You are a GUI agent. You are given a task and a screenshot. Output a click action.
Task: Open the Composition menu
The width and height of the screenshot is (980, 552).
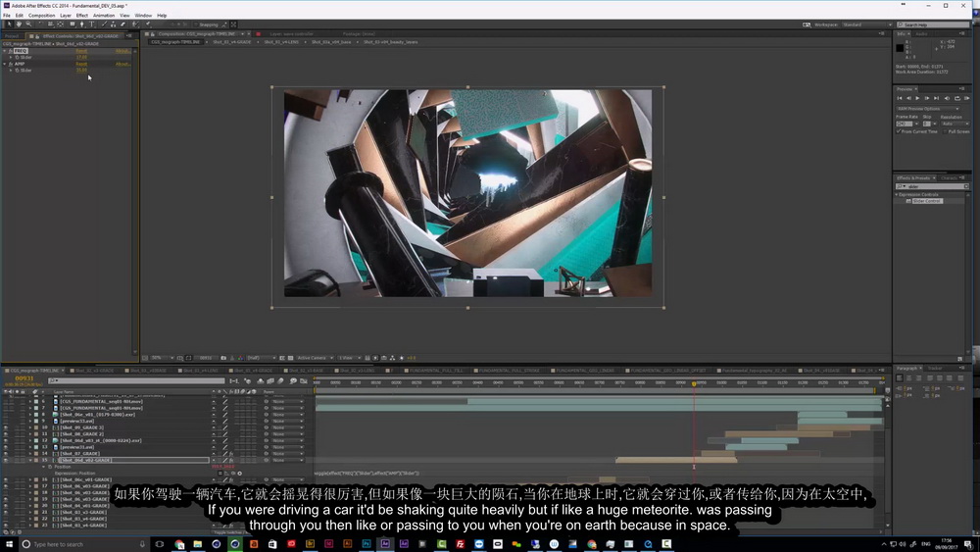pos(41,15)
